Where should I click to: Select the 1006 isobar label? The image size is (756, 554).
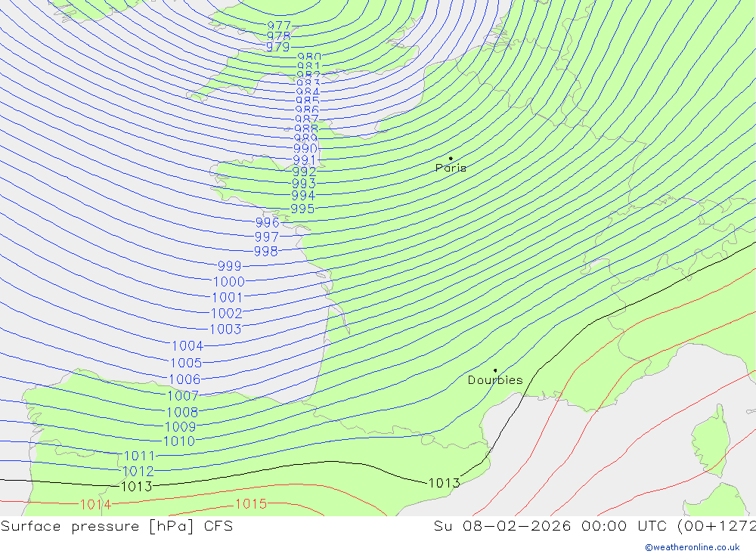tap(184, 379)
